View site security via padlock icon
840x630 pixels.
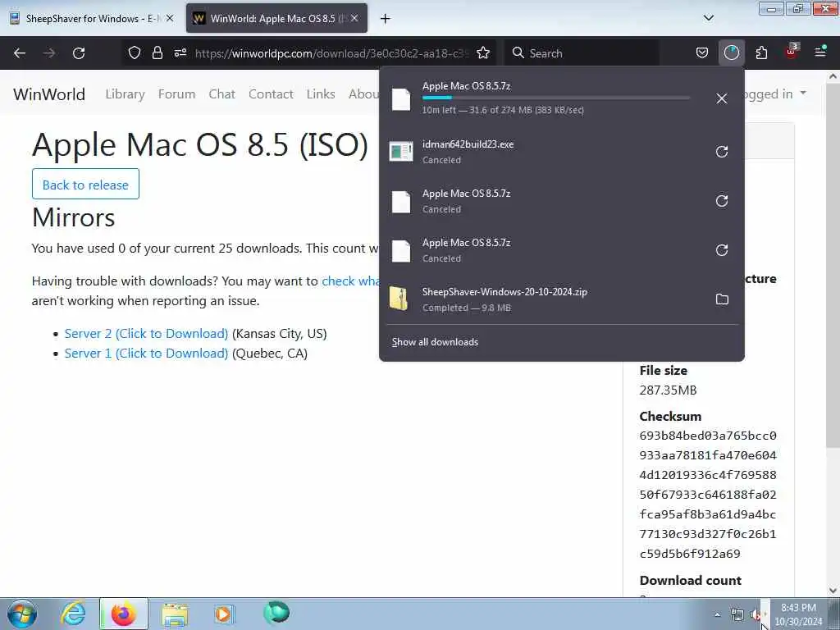157,52
